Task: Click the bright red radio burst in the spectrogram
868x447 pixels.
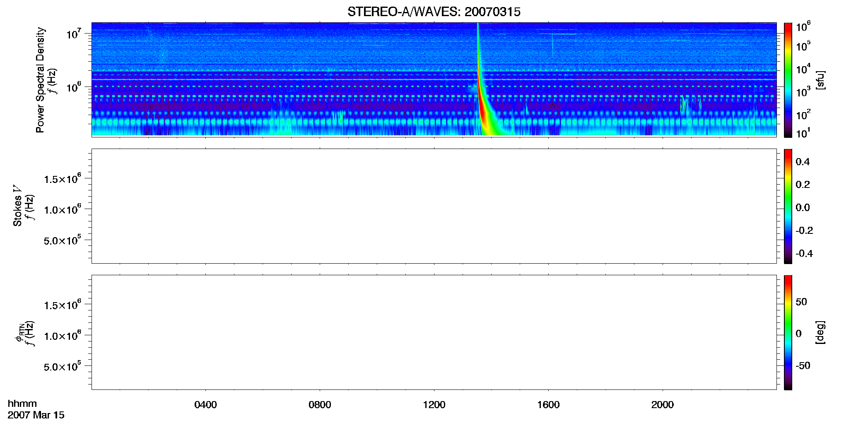Action: point(483,108)
